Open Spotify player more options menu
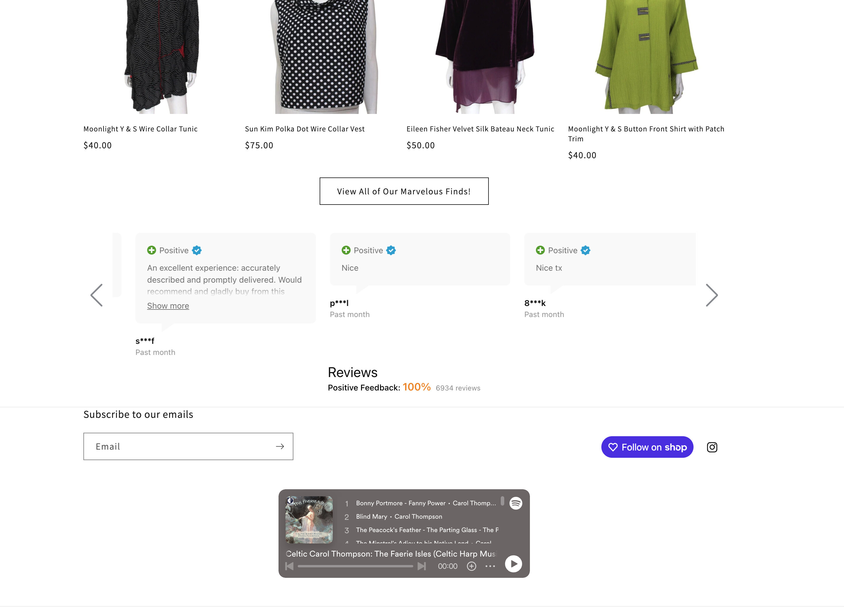Viewport: 844px width, 616px height. (490, 566)
